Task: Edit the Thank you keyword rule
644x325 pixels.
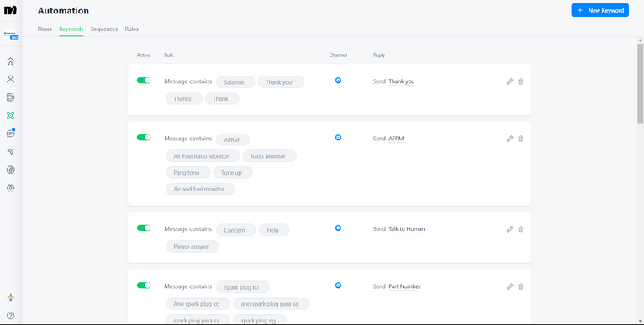Action: [x=510, y=81]
